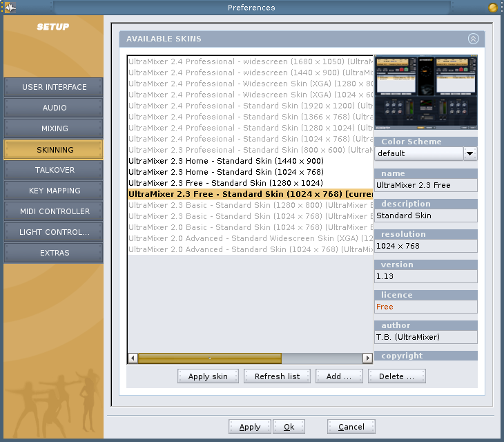Click the name field 'UltraMixer 2.3 Free'
The image size is (504, 442).
[426, 185]
